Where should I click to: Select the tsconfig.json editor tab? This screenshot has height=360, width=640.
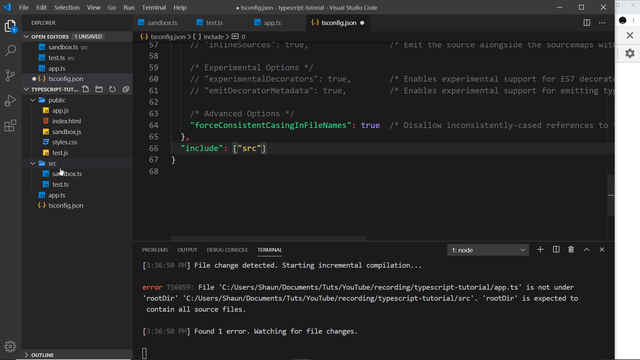(x=338, y=23)
